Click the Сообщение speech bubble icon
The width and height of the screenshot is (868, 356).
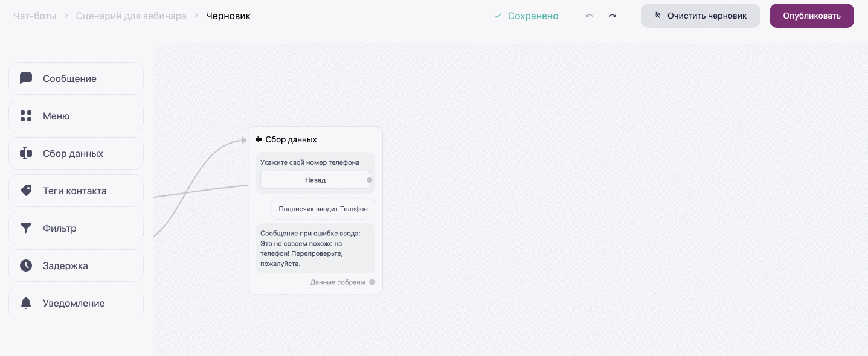click(26, 78)
